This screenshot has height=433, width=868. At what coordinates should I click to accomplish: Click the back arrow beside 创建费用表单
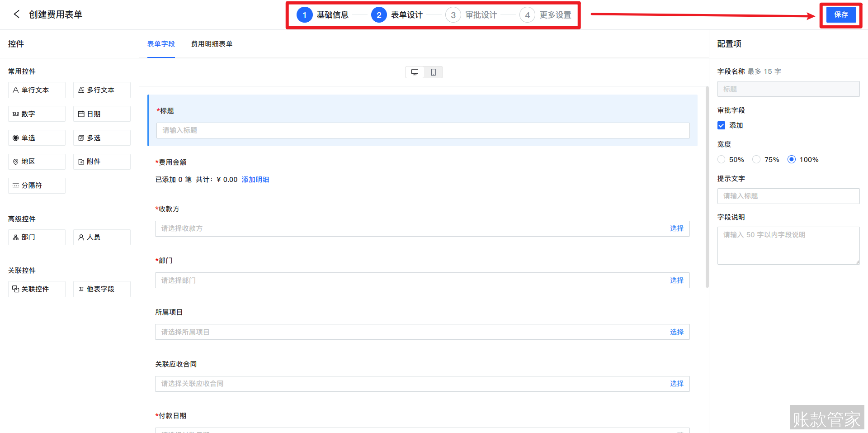tap(17, 14)
